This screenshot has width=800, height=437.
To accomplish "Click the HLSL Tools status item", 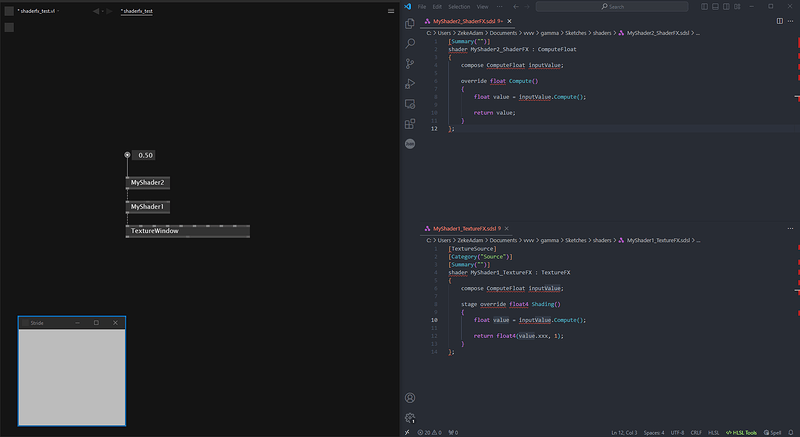I will click(x=741, y=432).
